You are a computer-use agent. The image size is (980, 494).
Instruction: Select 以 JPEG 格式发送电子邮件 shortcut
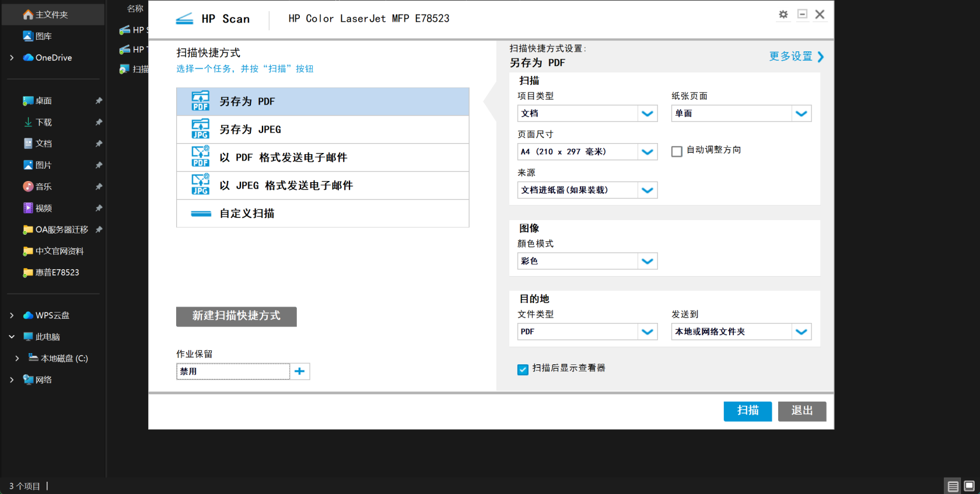[x=323, y=186]
